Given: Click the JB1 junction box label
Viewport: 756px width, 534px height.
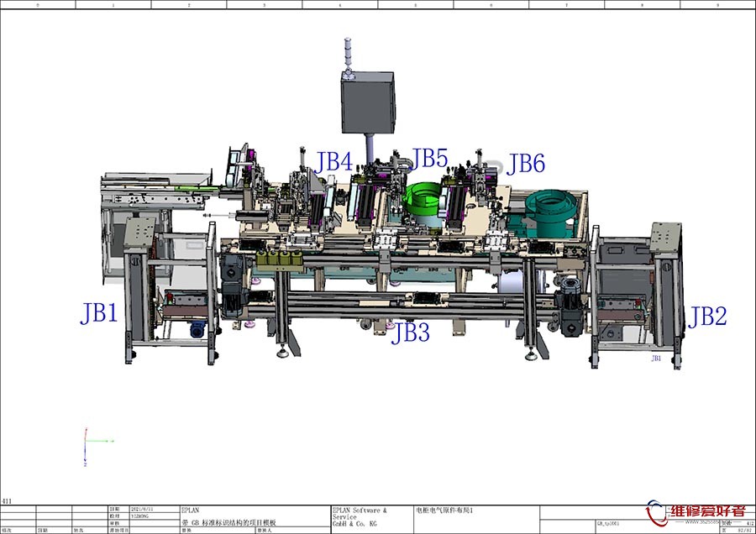Looking at the screenshot, I should [99, 314].
